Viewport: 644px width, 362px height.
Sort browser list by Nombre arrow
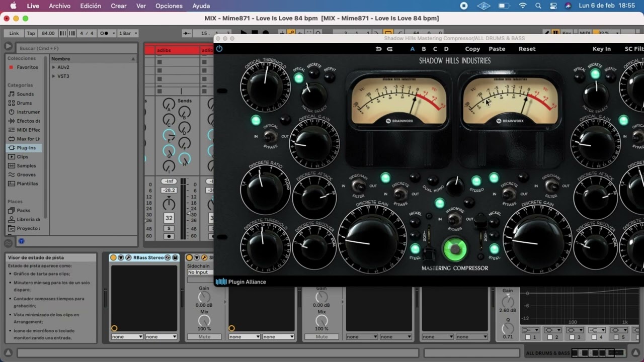click(x=133, y=59)
